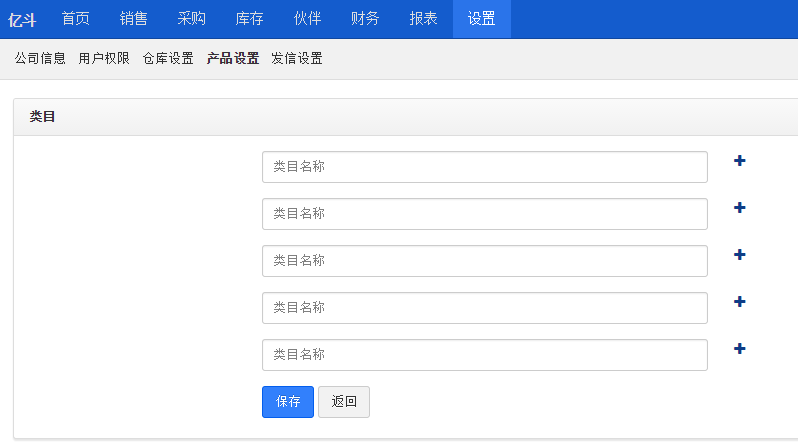
Task: Open the 销售 menu
Action: [x=133, y=19]
